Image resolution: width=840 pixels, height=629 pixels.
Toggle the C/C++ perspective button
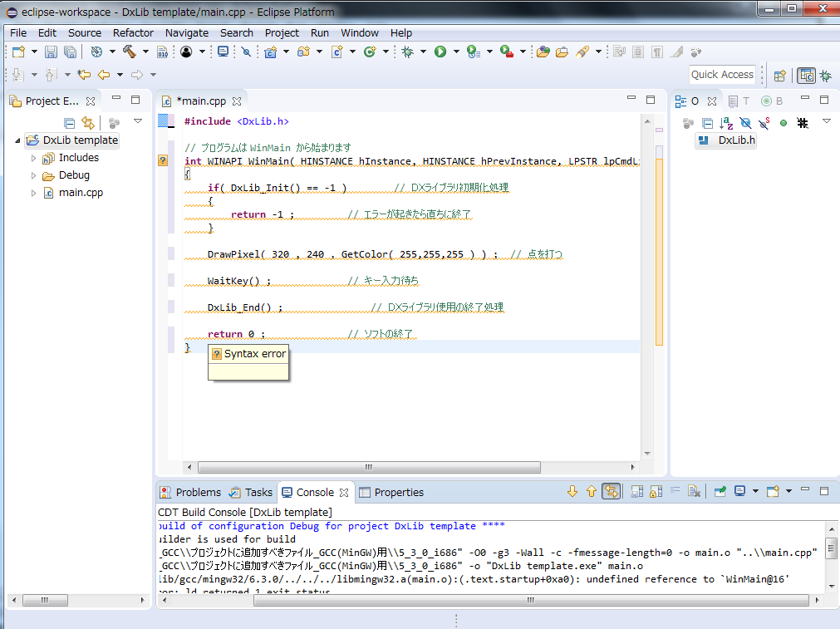pyautogui.click(x=806, y=75)
